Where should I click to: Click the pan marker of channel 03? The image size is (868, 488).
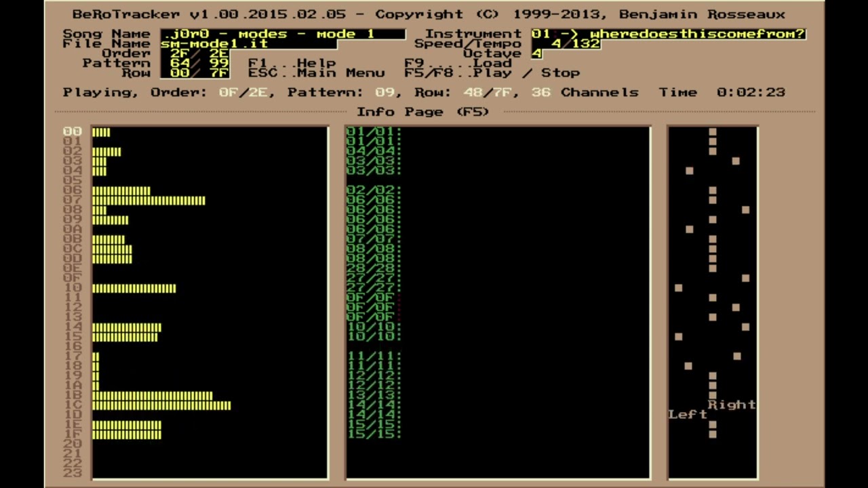click(736, 161)
